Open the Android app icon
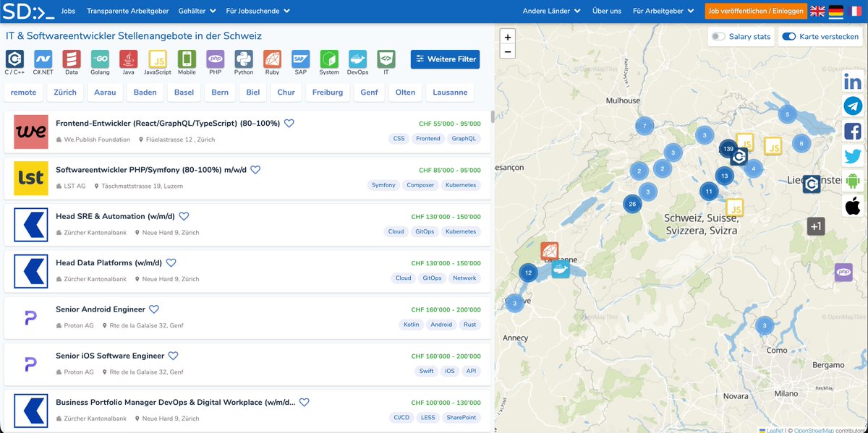 coord(853,181)
